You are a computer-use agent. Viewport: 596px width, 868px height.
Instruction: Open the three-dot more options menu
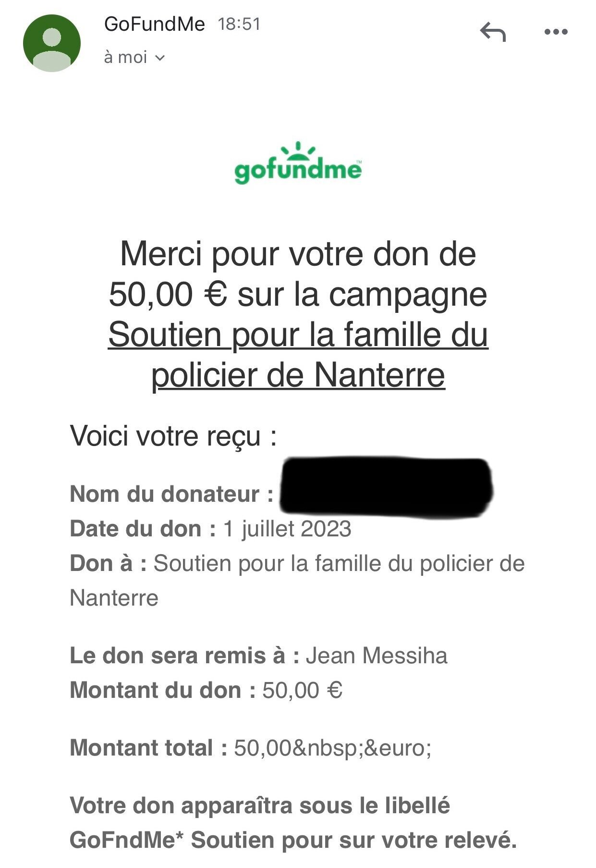pos(556,32)
